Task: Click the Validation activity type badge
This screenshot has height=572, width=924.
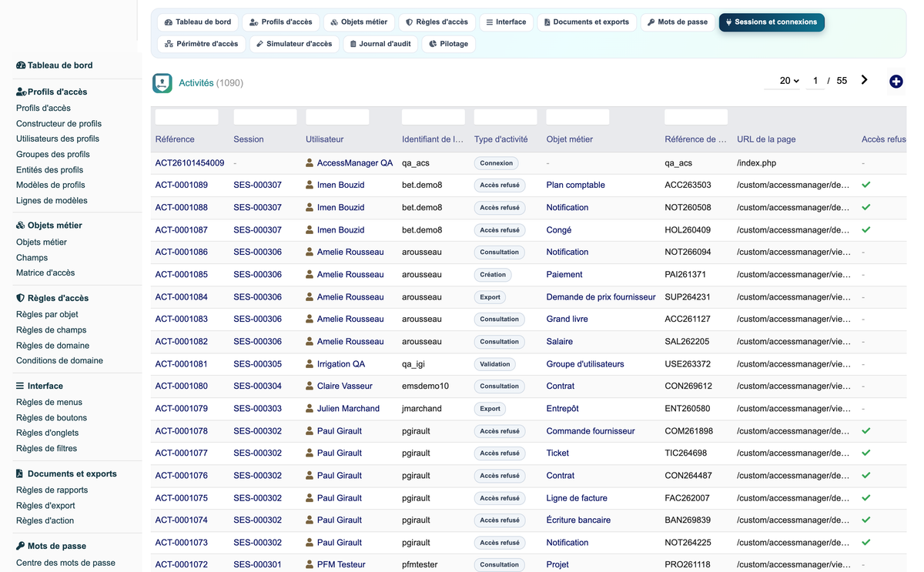Action: pyautogui.click(x=495, y=363)
